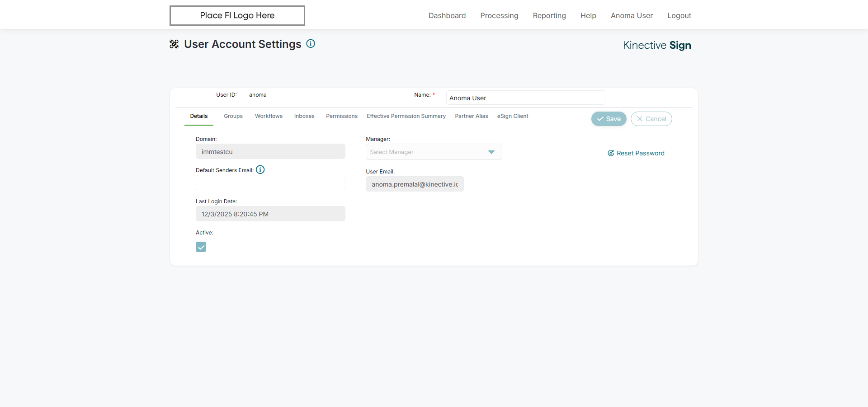This screenshot has height=407, width=868.
Task: Open the Permissions tab
Action: 342,116
